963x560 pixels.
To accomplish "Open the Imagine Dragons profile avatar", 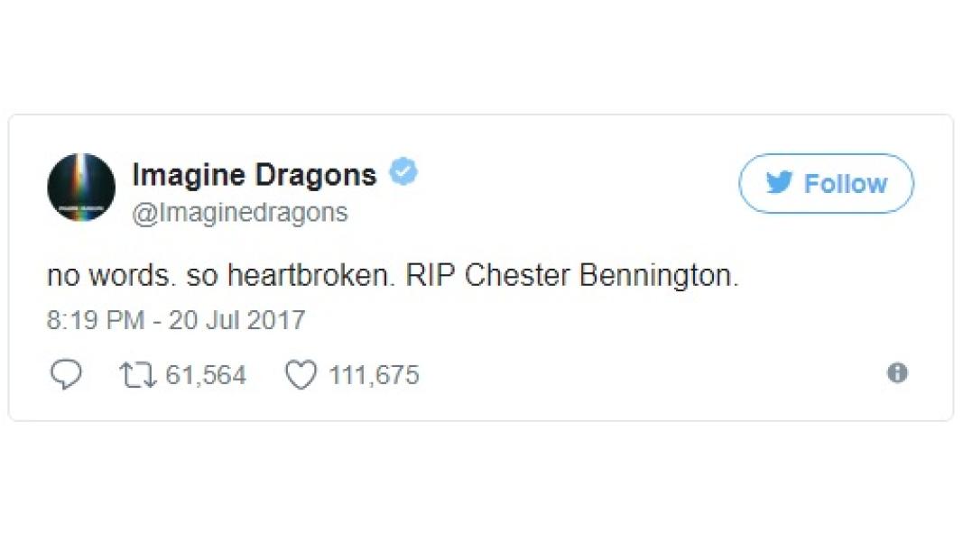I will pyautogui.click(x=81, y=187).
